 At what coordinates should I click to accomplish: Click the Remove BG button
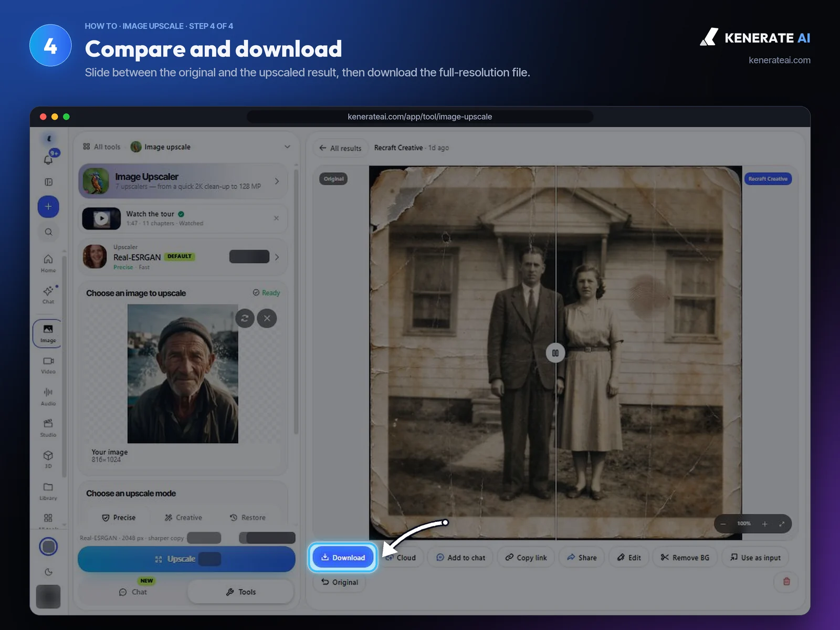pyautogui.click(x=685, y=558)
